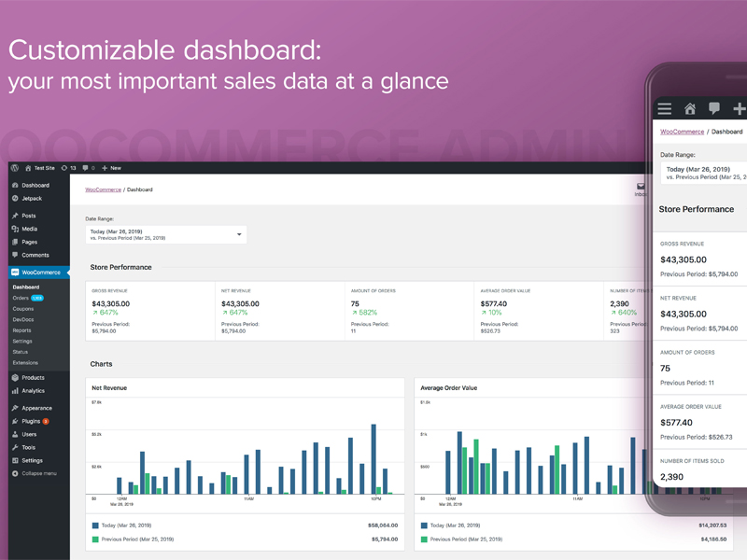Open WooCommerce Settings submenu item
Image resolution: width=747 pixels, height=560 pixels.
pyautogui.click(x=22, y=342)
